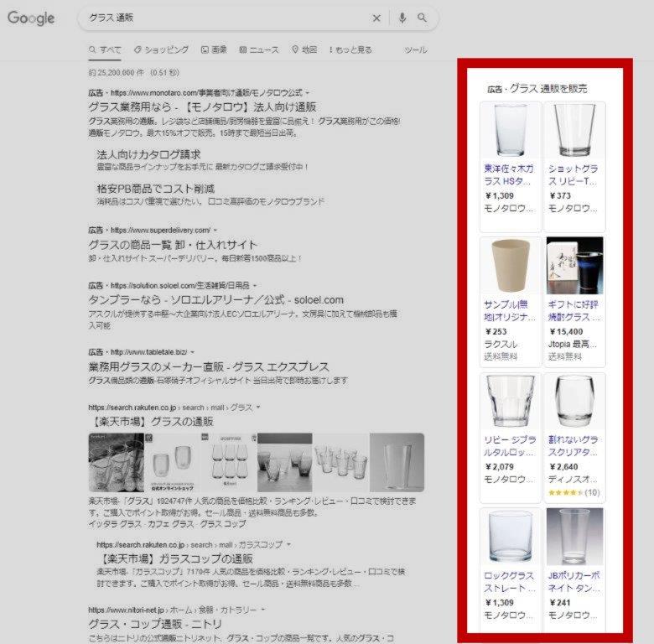This screenshot has height=644, width=654.
Task: Expand the arrow next to solution.soloel.com URL
Action: (254, 285)
